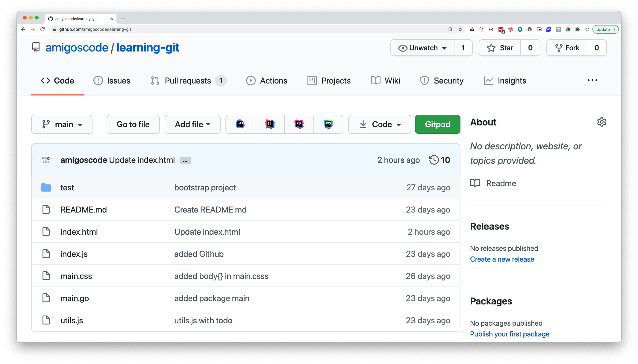Click the commit history clock icon
The width and height of the screenshot is (638, 364).
(434, 160)
